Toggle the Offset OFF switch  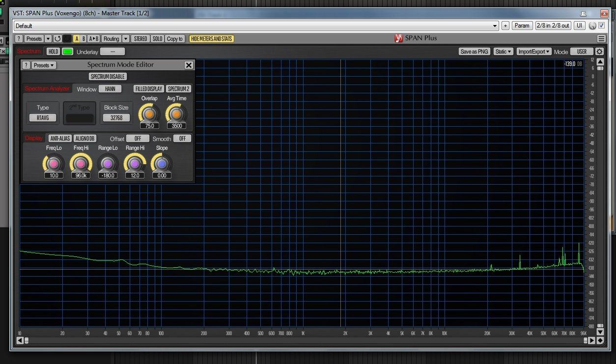(138, 139)
